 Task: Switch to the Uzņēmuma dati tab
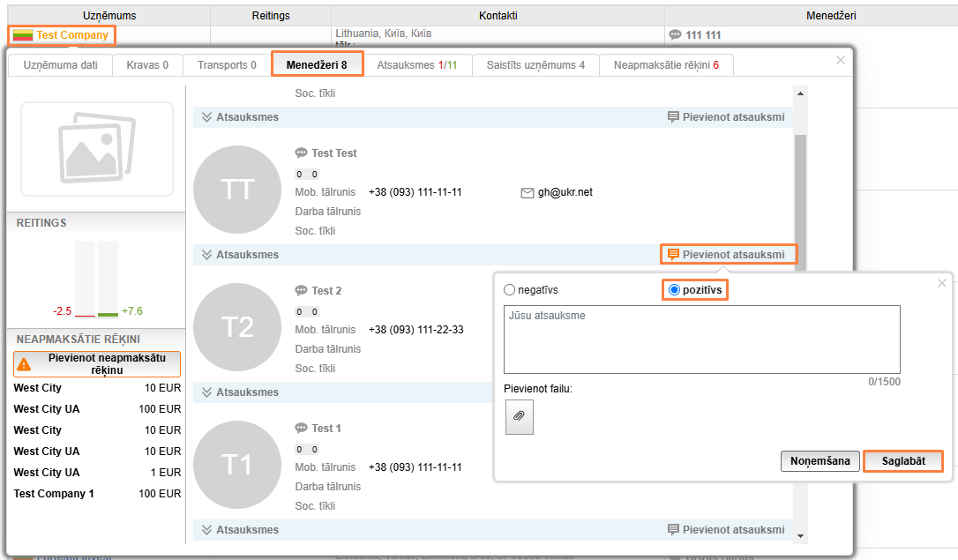(x=60, y=65)
